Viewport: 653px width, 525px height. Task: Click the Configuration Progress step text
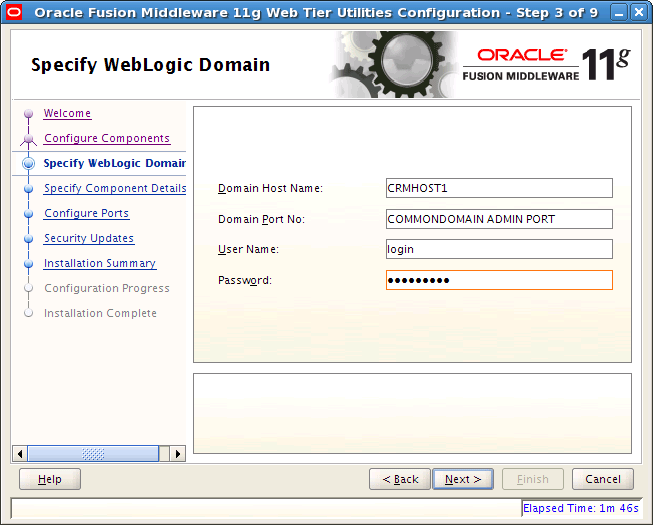click(x=107, y=288)
